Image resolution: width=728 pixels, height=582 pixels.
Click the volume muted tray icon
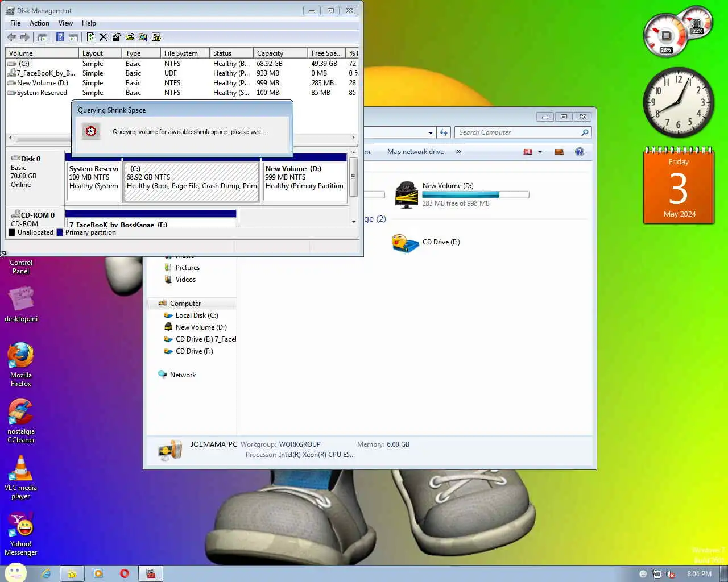pos(671,574)
